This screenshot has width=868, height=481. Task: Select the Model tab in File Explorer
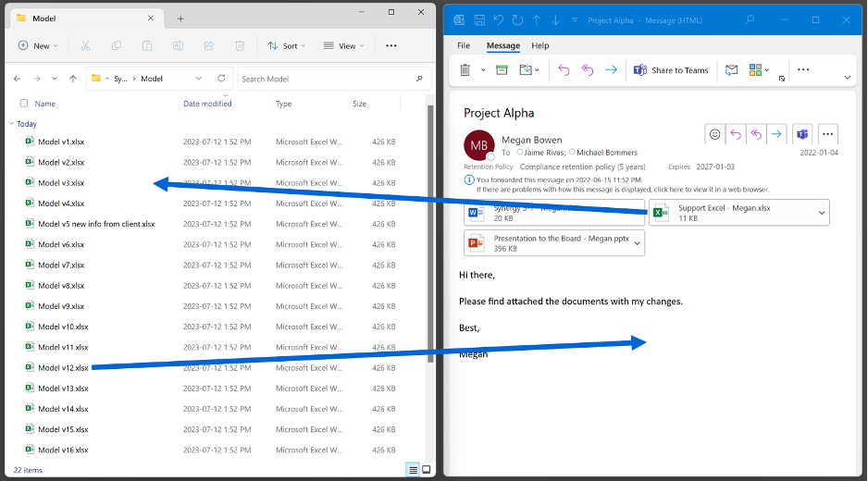pyautogui.click(x=86, y=18)
